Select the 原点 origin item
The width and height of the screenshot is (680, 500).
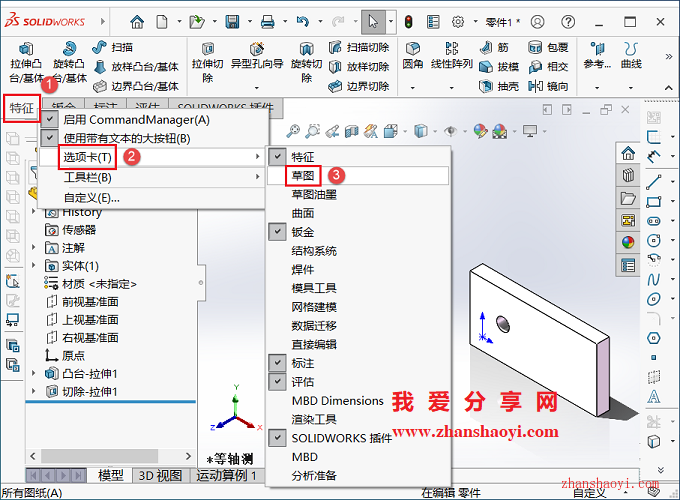(x=65, y=356)
